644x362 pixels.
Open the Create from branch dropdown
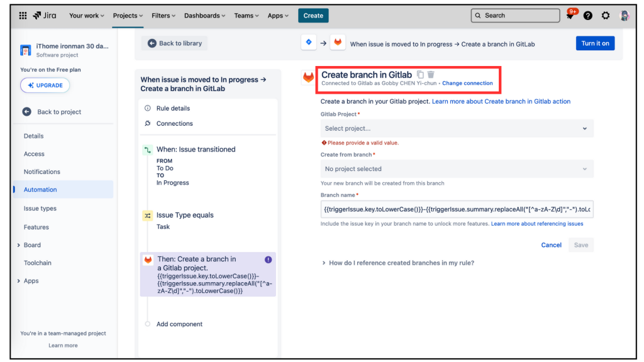tap(457, 168)
